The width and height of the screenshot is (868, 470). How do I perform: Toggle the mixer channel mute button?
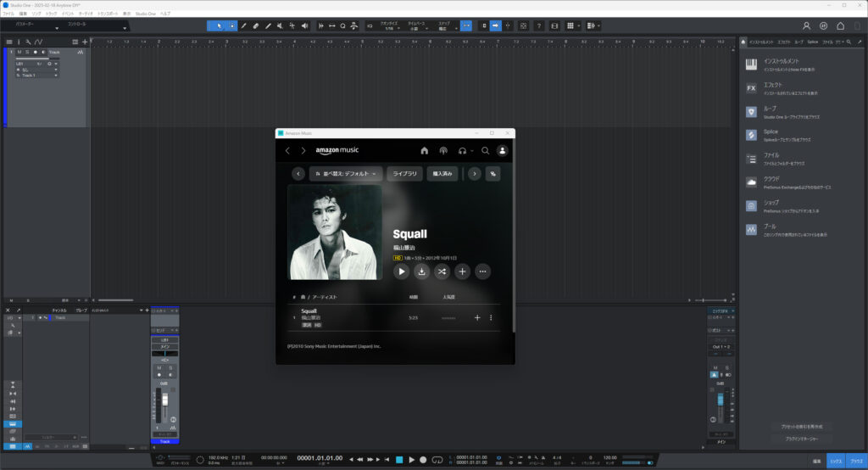159,367
